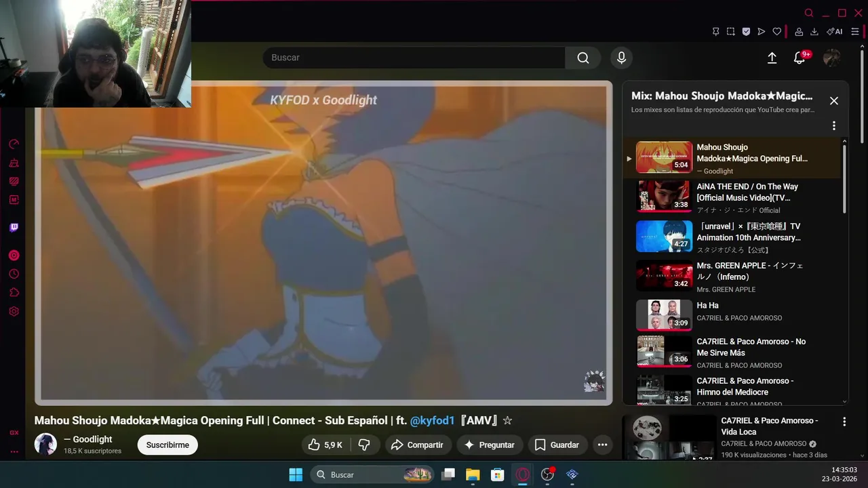The width and height of the screenshot is (868, 488).
Task: Open GX speed dial sidebar icon
Action: click(14, 144)
